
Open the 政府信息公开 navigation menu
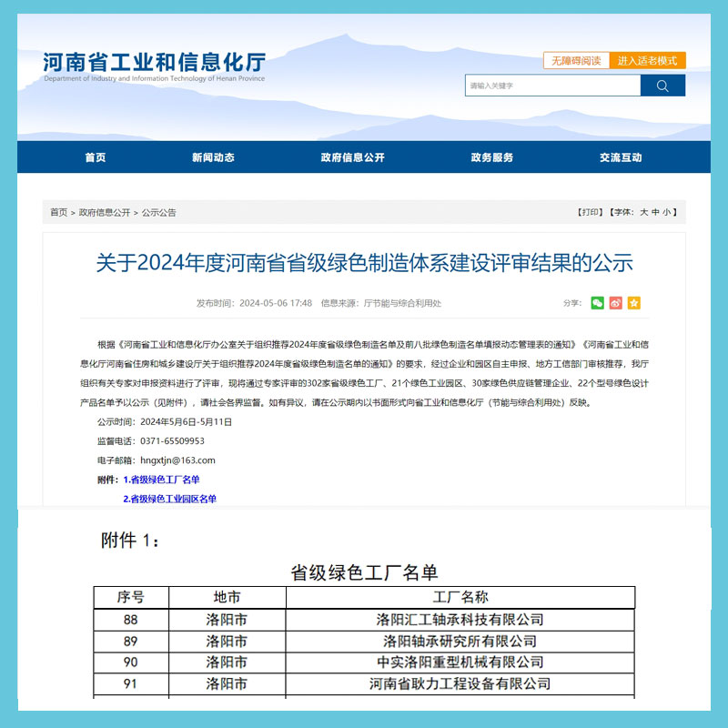(x=350, y=157)
